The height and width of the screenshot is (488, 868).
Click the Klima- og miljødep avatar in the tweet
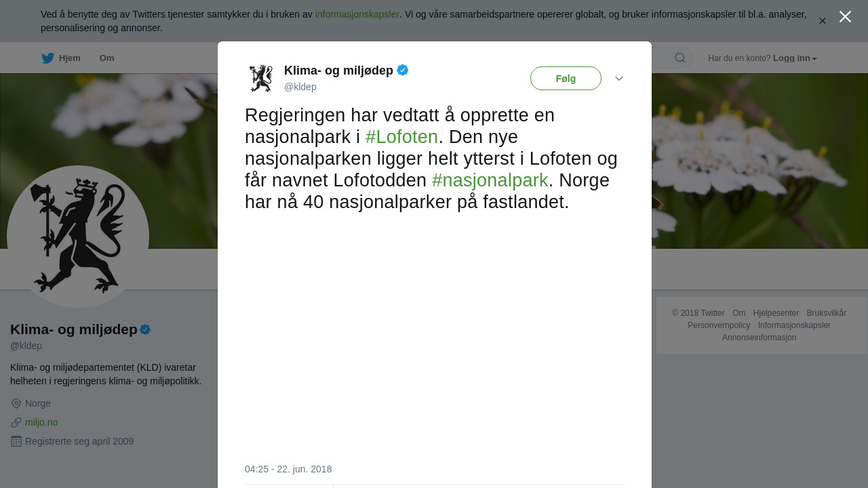click(261, 79)
